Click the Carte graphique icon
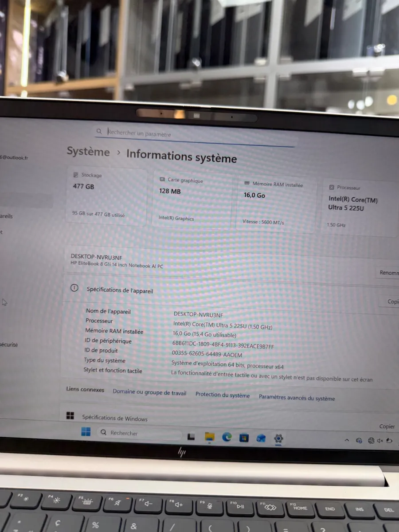Screen dimensions: 399x532 (x=162, y=180)
